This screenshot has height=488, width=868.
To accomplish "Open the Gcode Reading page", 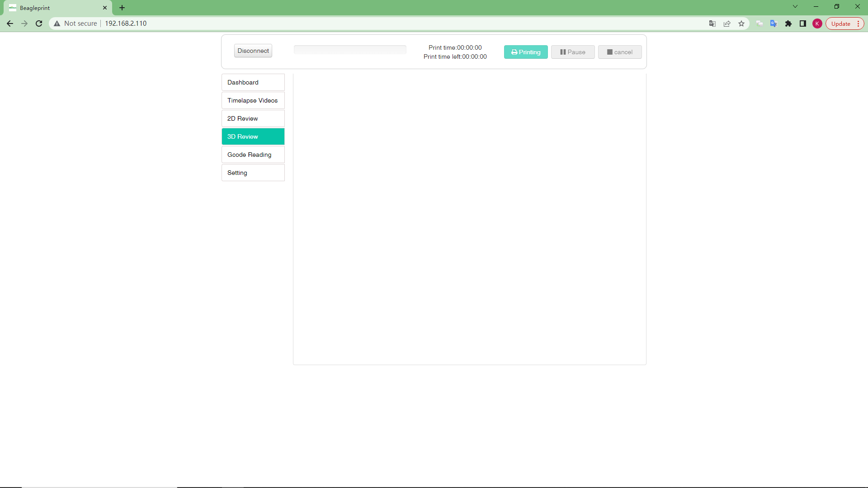I will point(253,155).
